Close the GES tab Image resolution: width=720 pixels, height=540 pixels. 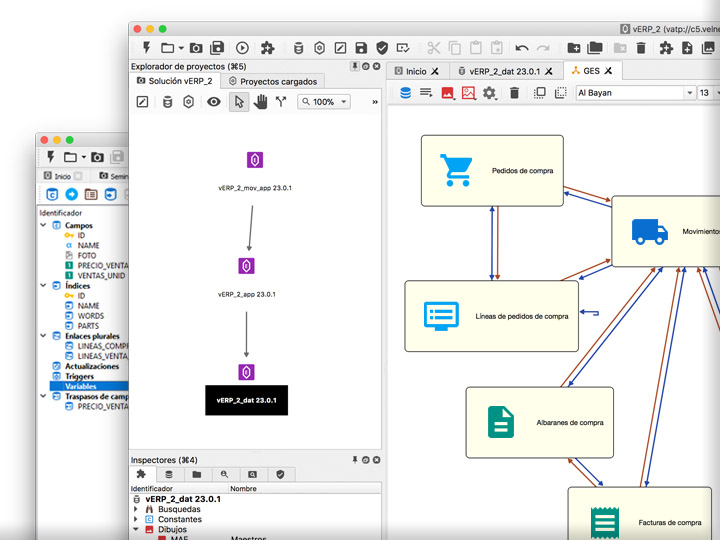pos(608,71)
